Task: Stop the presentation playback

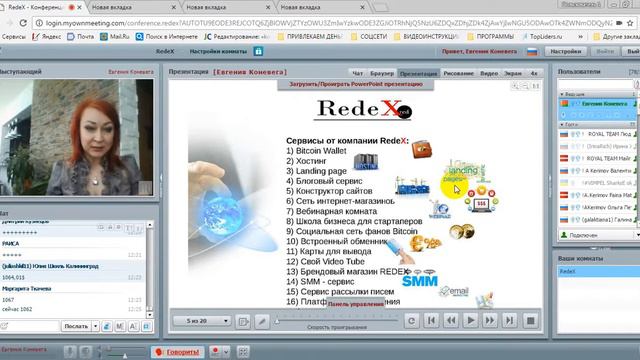Action: pos(531,321)
